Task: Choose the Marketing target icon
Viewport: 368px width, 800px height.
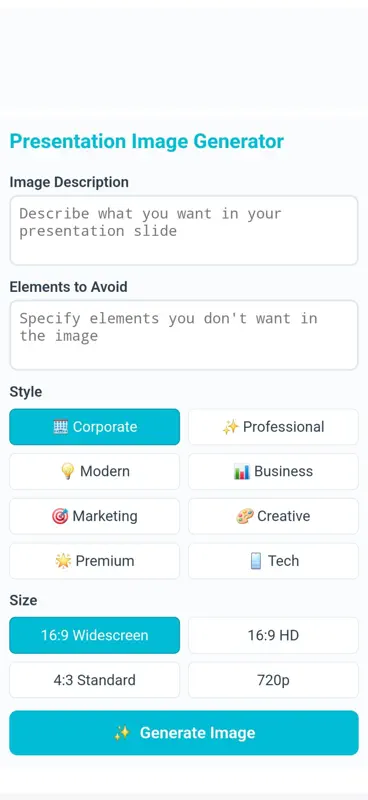Action: (60, 516)
